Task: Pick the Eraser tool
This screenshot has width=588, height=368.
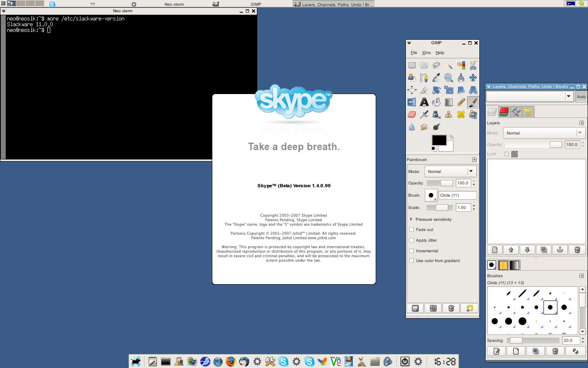Action: (x=412, y=114)
